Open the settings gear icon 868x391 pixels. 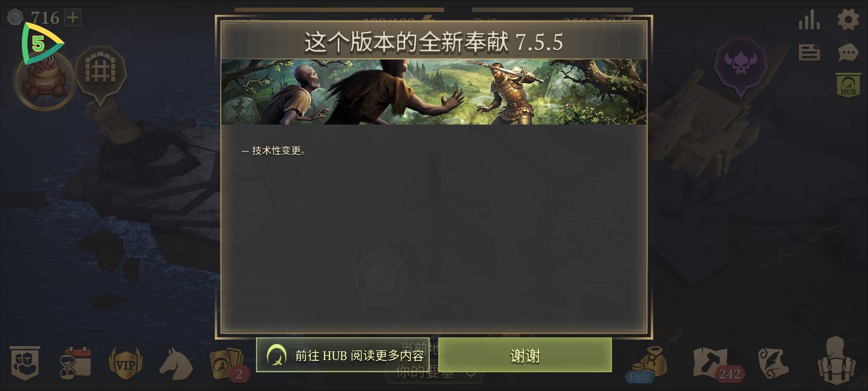point(848,20)
